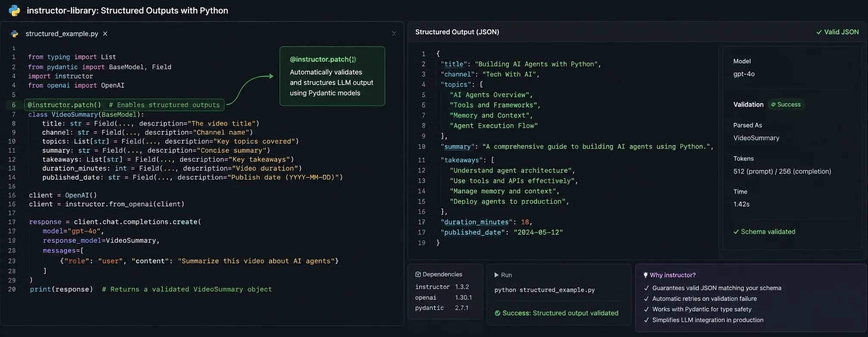868x337 pixels.
Task: Click the openai 1.30.1 dependency row
Action: (443, 298)
